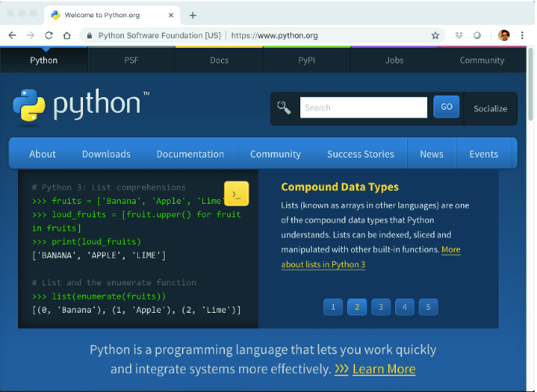The height and width of the screenshot is (392, 537).
Task: Open the Downloads navigation menu
Action: pyautogui.click(x=106, y=154)
